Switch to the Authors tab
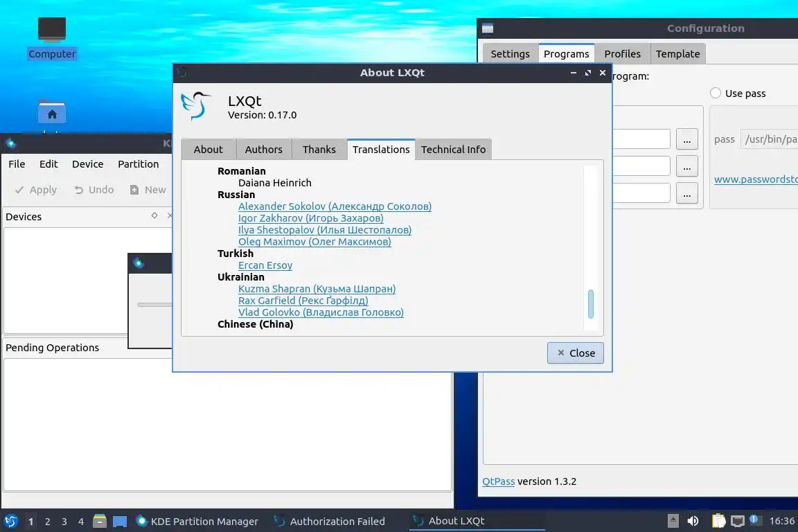This screenshot has width=798, height=532. pos(264,149)
